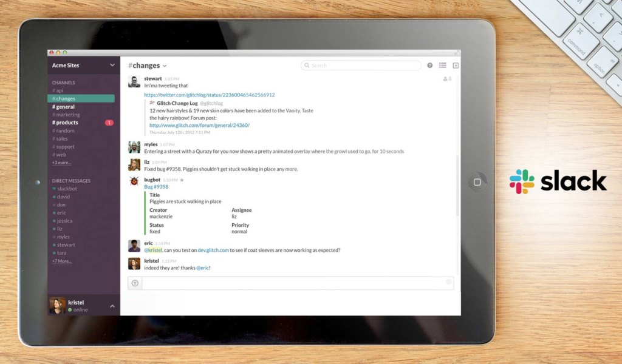The height and width of the screenshot is (364, 622).
Task: Click the unread badge on products channel
Action: (x=109, y=123)
